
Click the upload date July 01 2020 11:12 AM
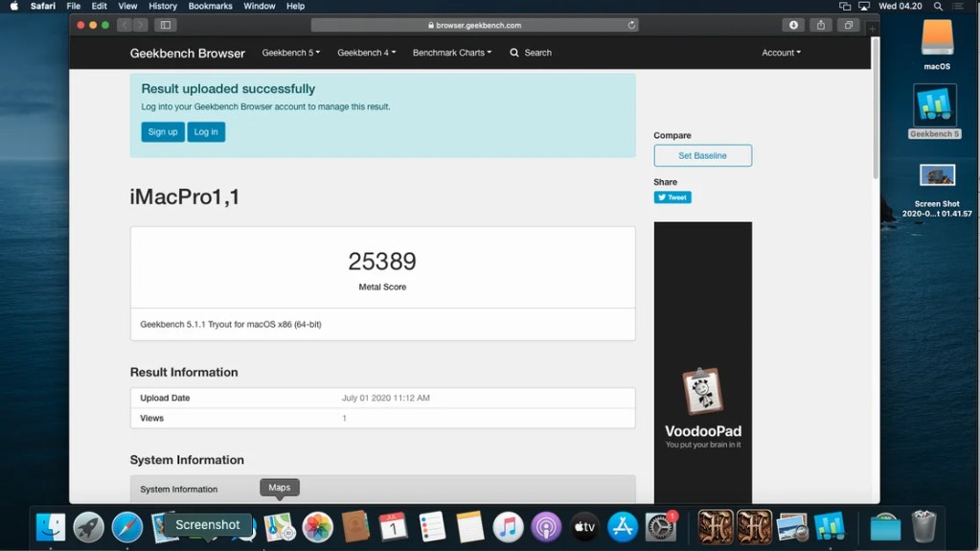point(386,398)
